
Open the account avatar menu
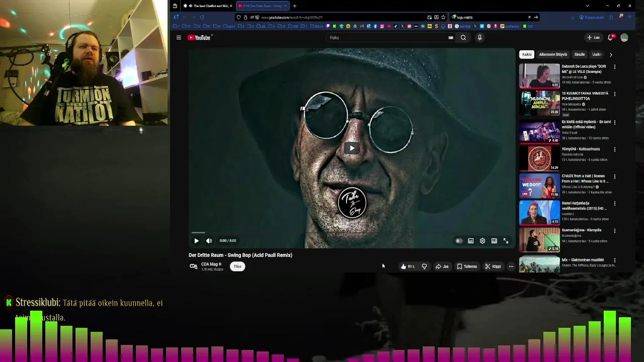(624, 38)
